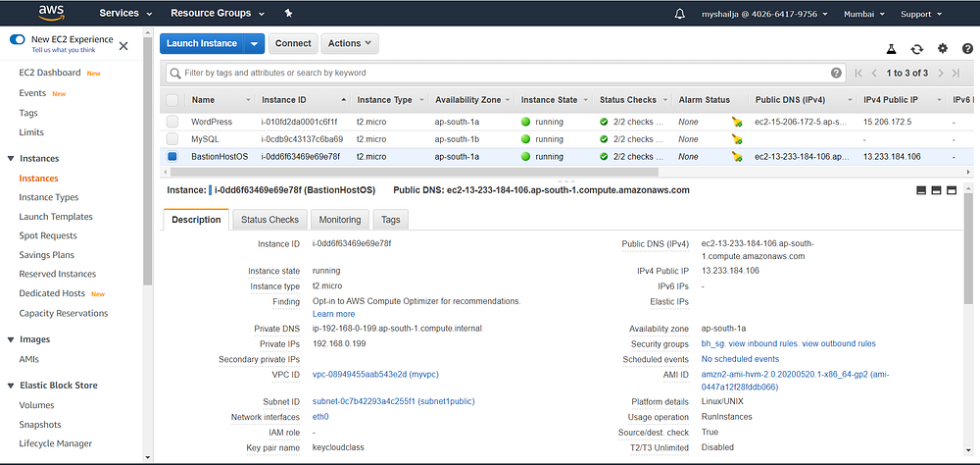This screenshot has height=465, width=980.
Task: Switch to the Status Checks tab
Action: [270, 220]
